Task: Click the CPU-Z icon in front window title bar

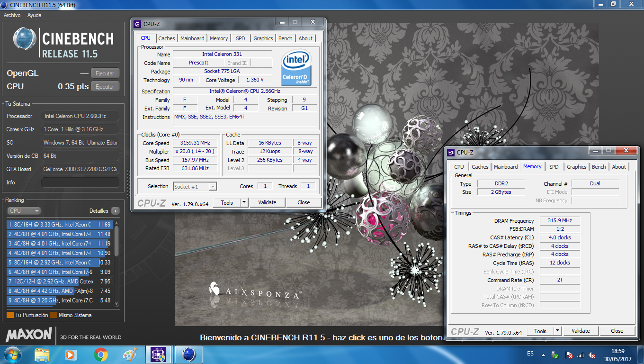Action: coord(137,23)
